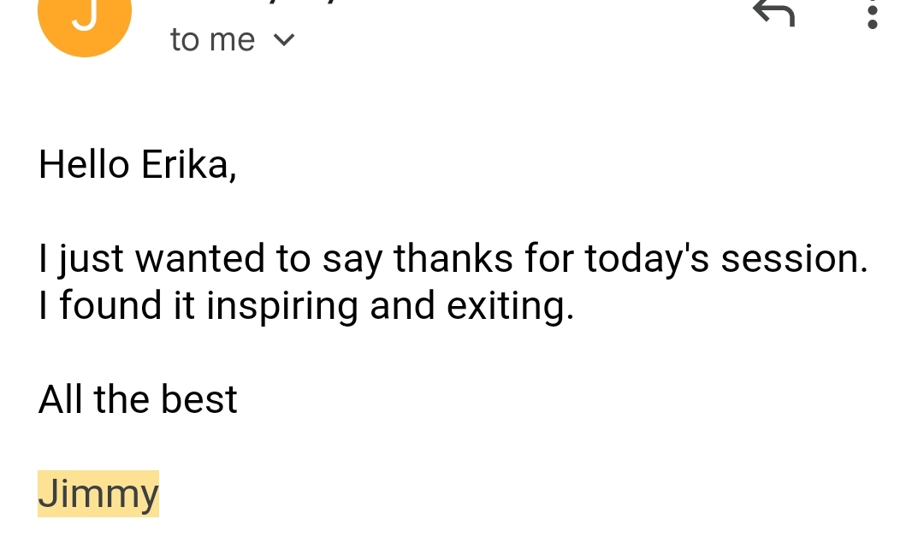Click the "to me" recipient label
The width and height of the screenshot is (924, 560).
point(212,40)
